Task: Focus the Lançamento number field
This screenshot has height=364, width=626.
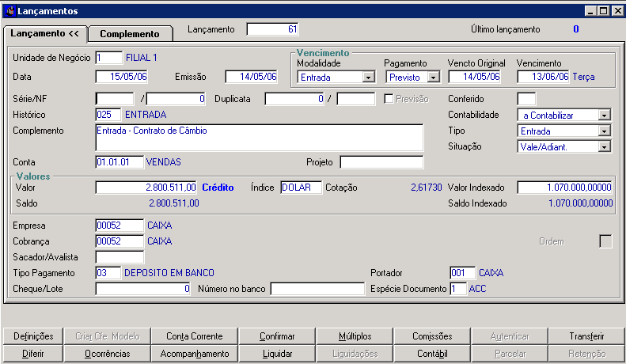Action: click(273, 29)
